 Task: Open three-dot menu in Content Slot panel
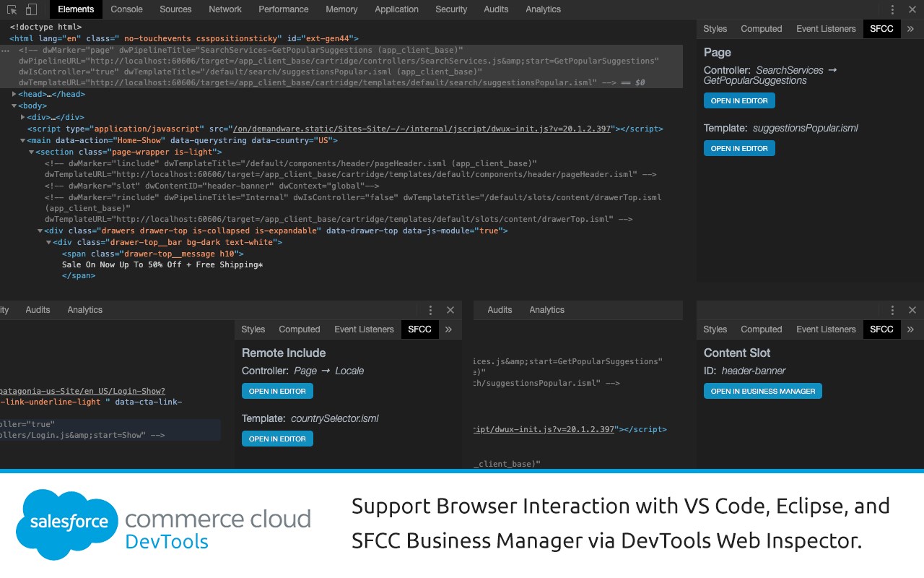893,310
